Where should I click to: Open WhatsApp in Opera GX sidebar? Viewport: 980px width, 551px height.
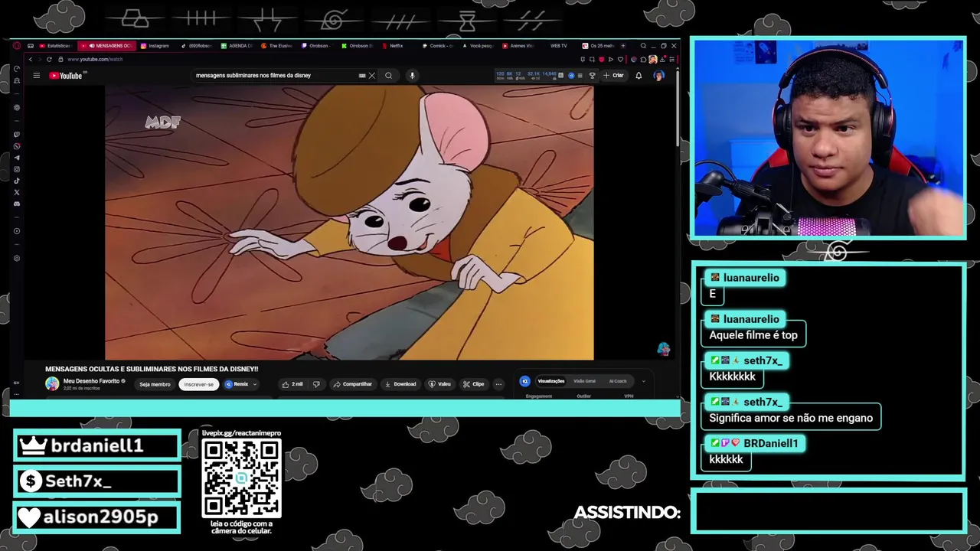coord(17,146)
